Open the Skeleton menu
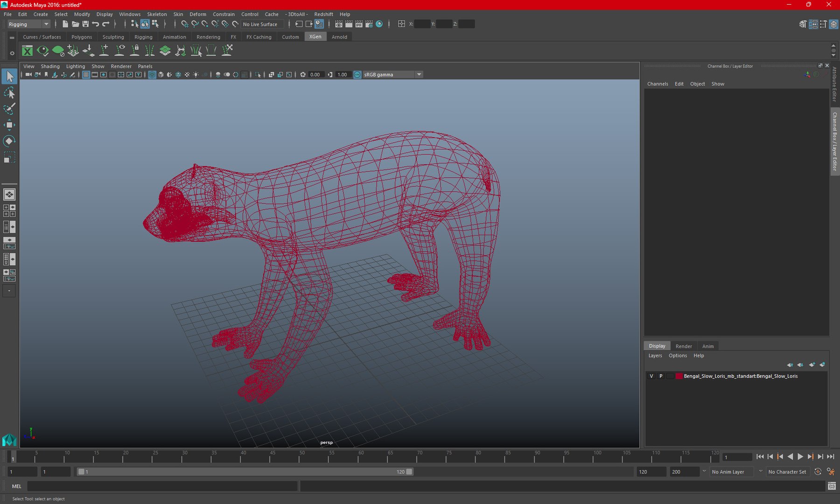This screenshot has width=840, height=504. 157,14
